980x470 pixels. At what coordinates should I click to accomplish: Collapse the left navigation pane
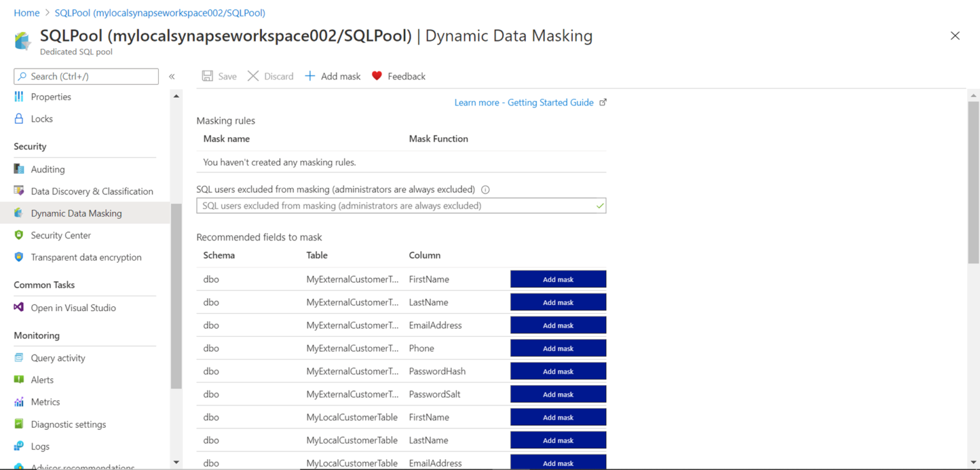point(172,76)
